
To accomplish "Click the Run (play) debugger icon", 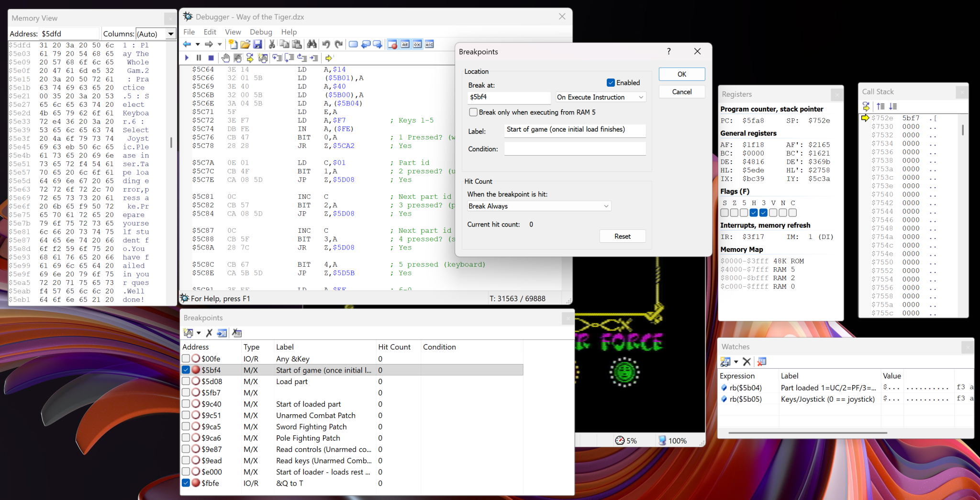I will (187, 58).
